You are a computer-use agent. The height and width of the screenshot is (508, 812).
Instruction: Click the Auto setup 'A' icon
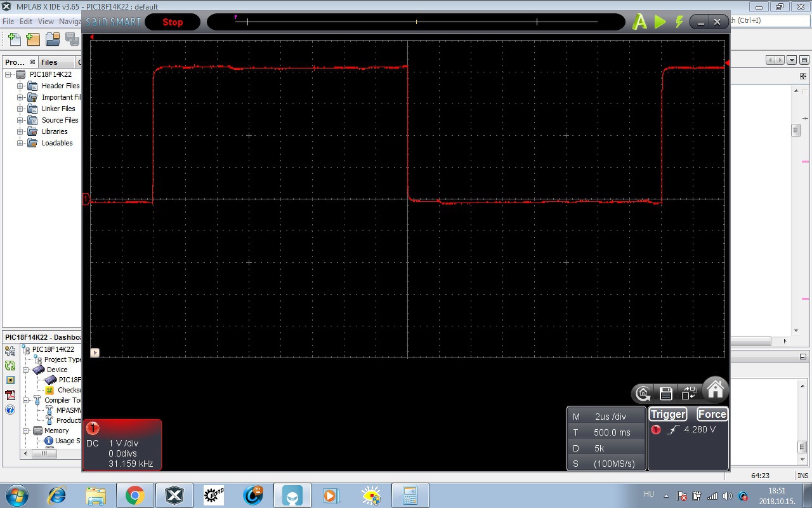click(x=639, y=22)
